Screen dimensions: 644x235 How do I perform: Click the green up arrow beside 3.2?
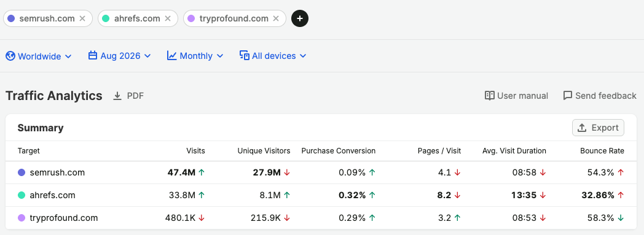(x=458, y=218)
